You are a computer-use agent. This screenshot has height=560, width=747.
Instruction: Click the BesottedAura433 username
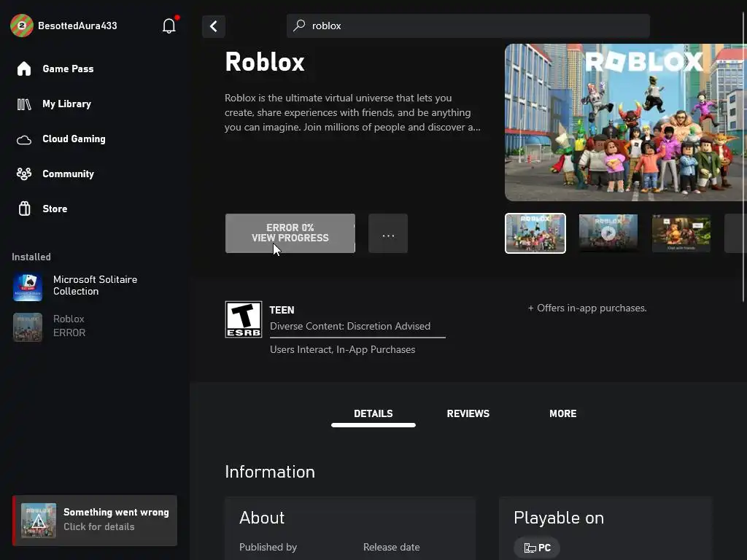click(77, 26)
